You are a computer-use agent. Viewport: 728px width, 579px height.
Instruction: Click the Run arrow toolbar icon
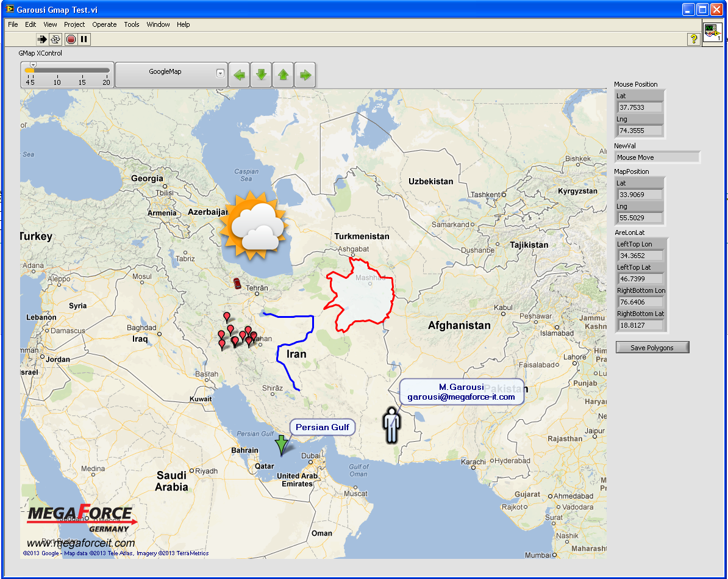42,39
